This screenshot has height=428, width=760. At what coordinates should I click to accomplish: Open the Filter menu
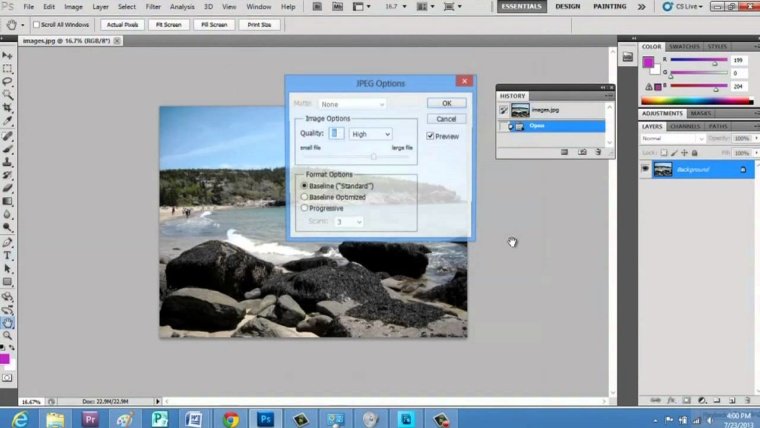[x=153, y=7]
